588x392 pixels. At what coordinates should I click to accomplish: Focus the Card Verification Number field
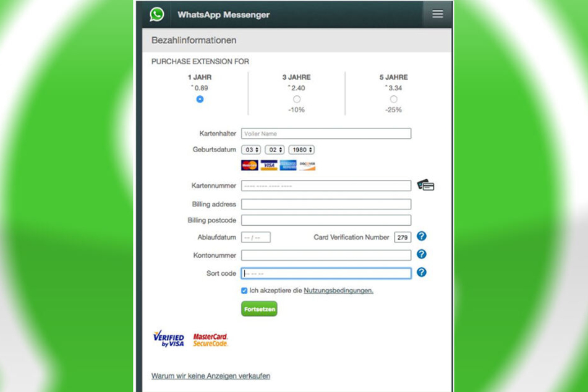[x=403, y=237]
